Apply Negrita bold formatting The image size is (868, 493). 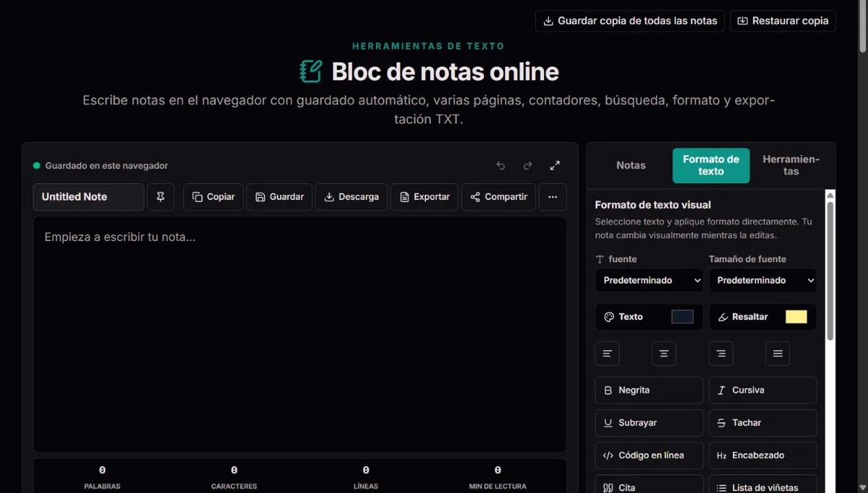click(649, 390)
